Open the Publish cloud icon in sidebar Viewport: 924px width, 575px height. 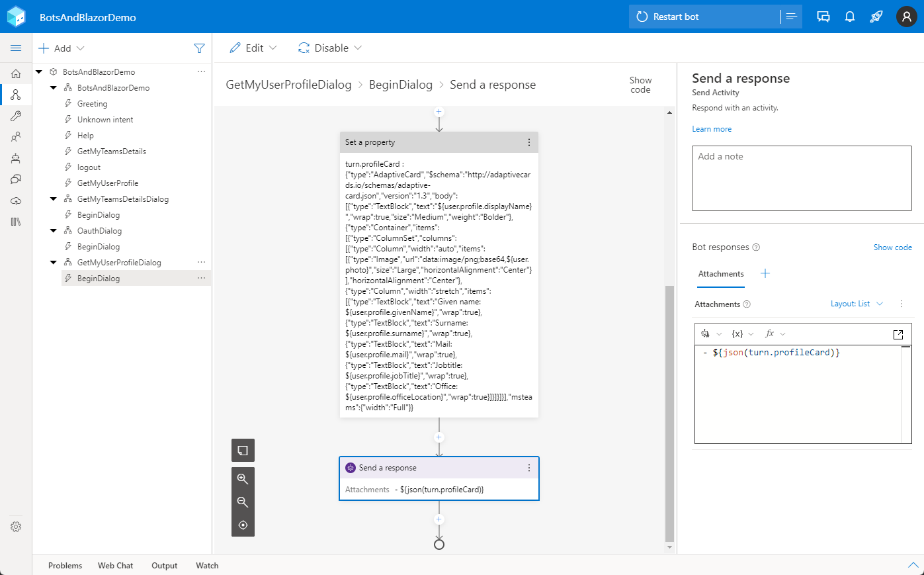(16, 200)
